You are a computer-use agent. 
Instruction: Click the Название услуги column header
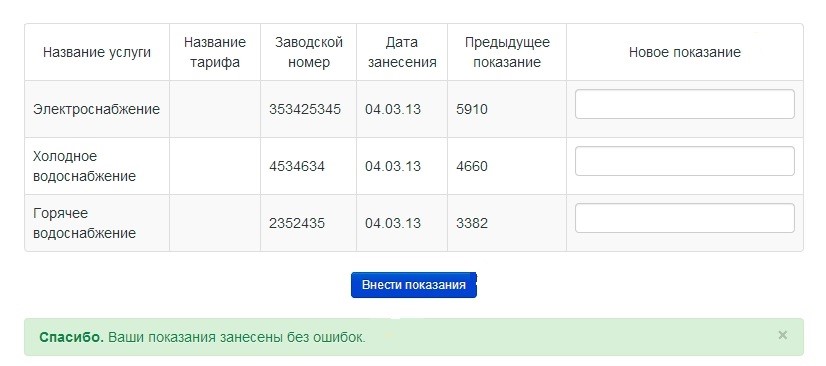97,52
